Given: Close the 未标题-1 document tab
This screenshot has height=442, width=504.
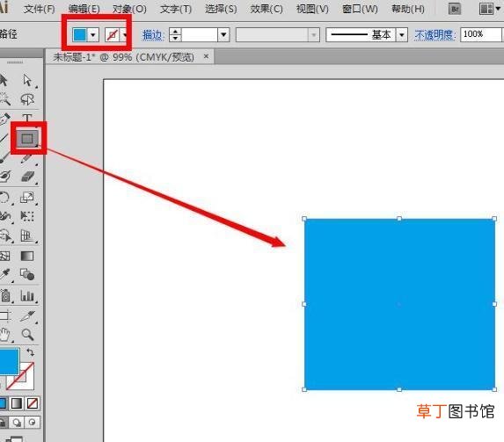Looking at the screenshot, I should tap(206, 57).
